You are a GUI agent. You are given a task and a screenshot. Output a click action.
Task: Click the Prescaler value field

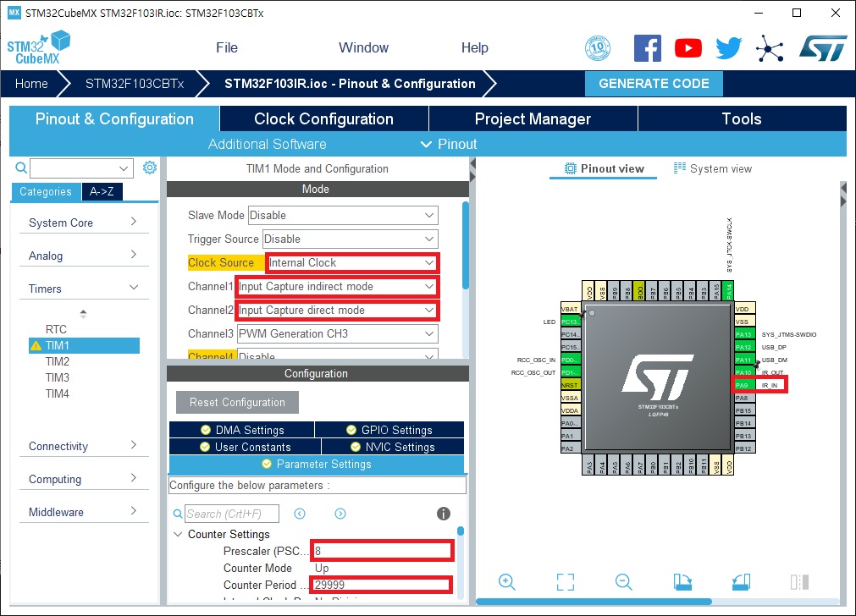point(382,551)
